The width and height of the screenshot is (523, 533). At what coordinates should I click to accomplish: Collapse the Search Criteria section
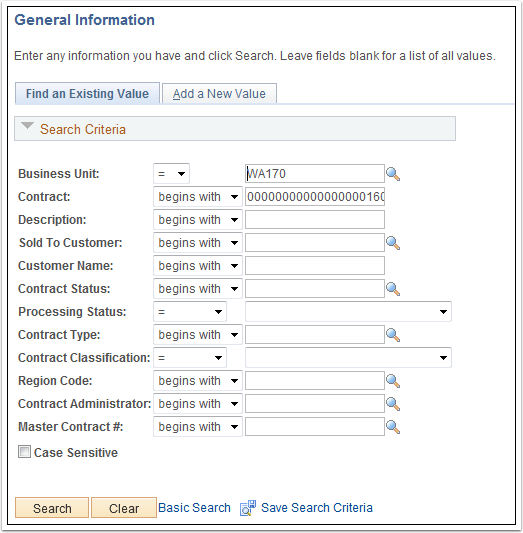27,126
